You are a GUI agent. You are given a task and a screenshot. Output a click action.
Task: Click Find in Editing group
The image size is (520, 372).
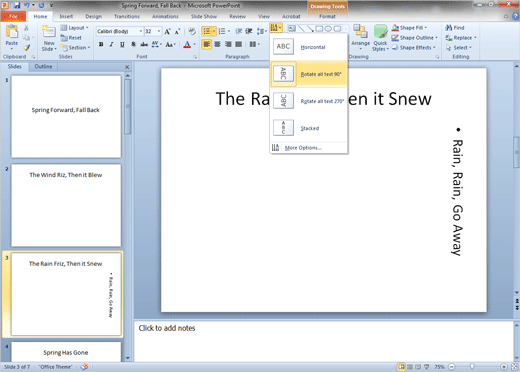pos(455,28)
